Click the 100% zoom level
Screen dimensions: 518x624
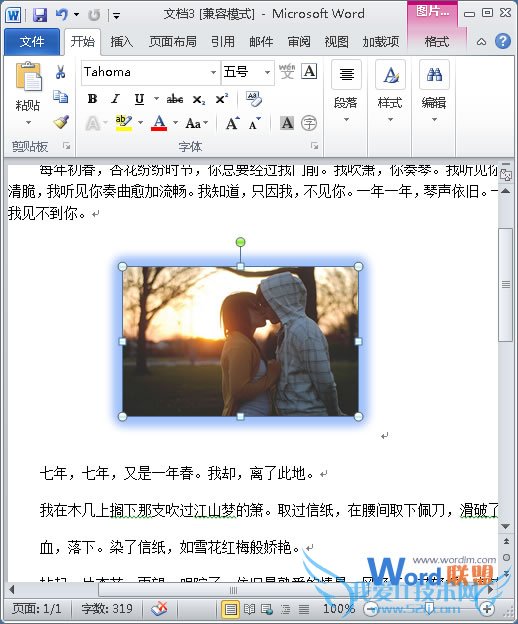(339, 608)
